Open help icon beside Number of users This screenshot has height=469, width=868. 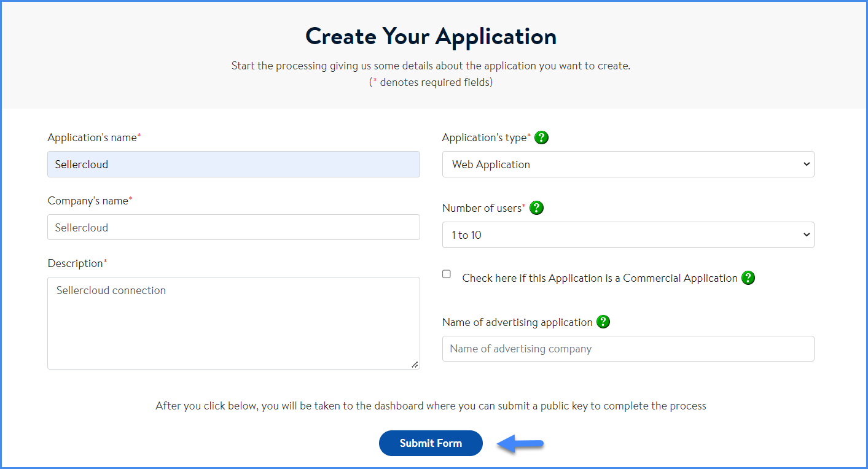(x=537, y=208)
